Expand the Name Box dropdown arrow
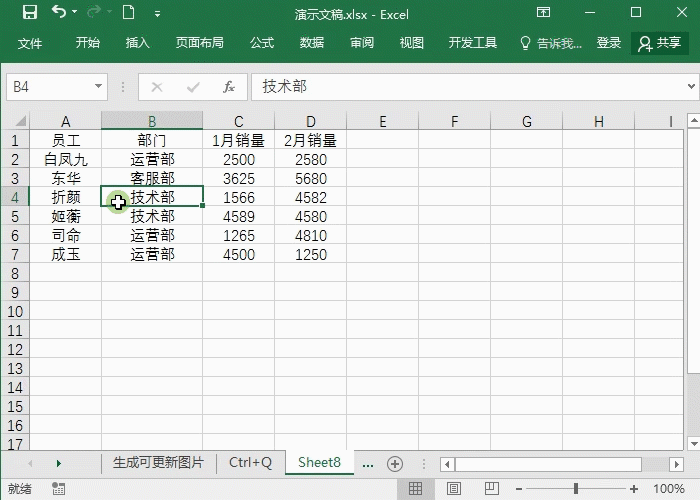This screenshot has height=500, width=700. pos(99,86)
